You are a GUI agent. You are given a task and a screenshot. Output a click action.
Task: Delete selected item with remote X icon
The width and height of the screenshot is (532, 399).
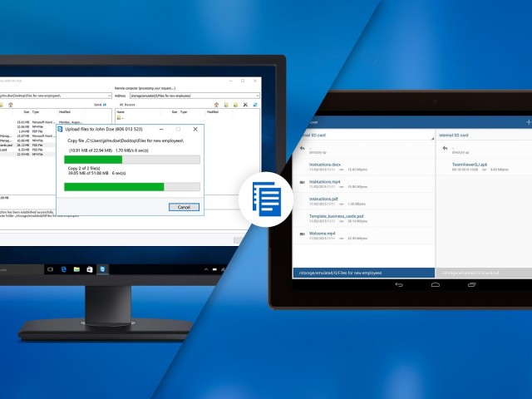coord(245,105)
